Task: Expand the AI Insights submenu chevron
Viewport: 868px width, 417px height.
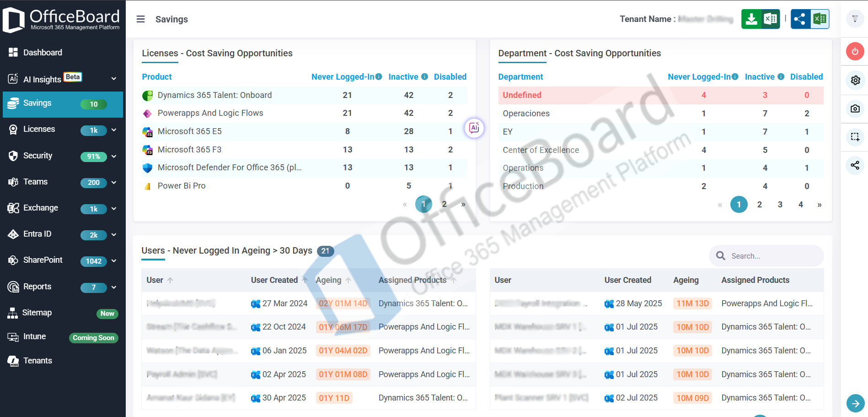Action: click(114, 79)
